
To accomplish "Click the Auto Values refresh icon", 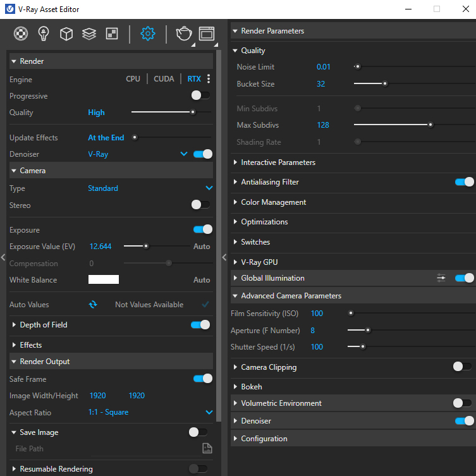I will tap(93, 305).
